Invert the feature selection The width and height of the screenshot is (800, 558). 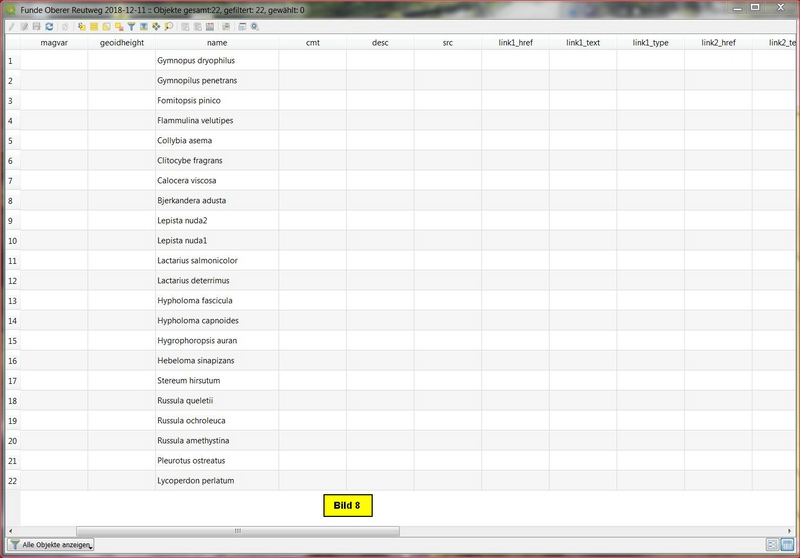(106, 26)
